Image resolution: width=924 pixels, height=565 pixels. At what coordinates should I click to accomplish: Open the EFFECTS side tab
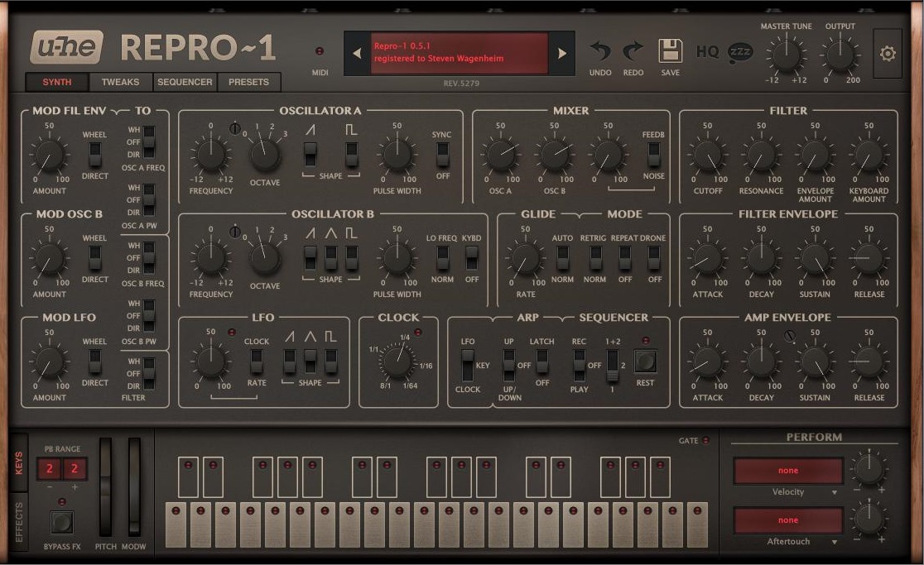(x=18, y=522)
